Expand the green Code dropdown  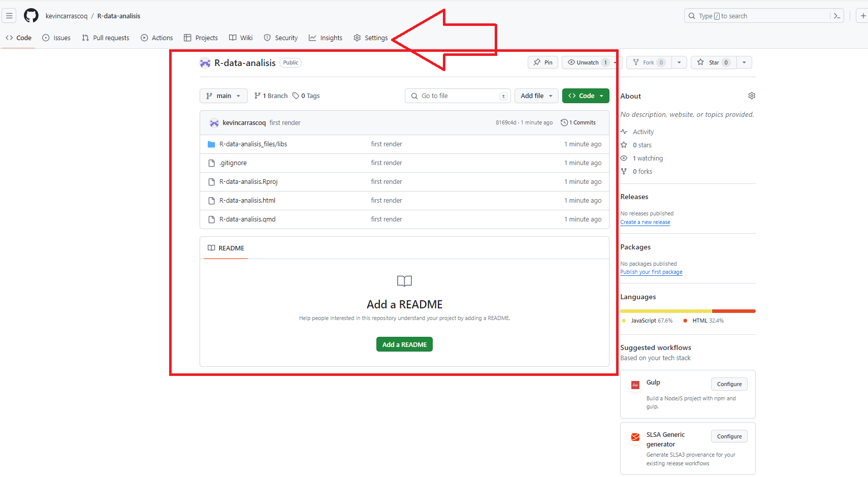tap(586, 96)
